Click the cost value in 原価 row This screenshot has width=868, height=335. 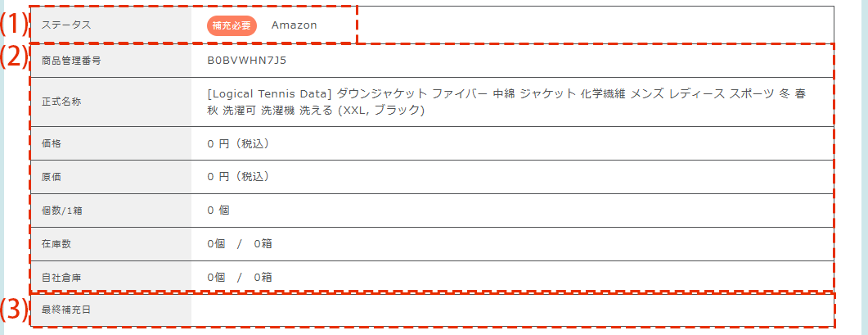[238, 176]
